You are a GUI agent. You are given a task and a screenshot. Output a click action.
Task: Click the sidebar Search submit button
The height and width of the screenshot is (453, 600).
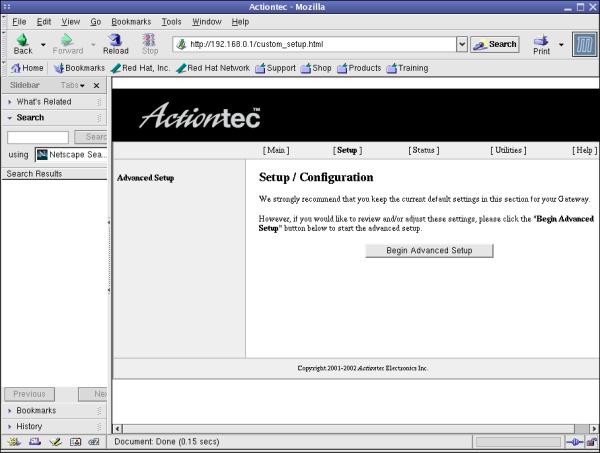(91, 137)
